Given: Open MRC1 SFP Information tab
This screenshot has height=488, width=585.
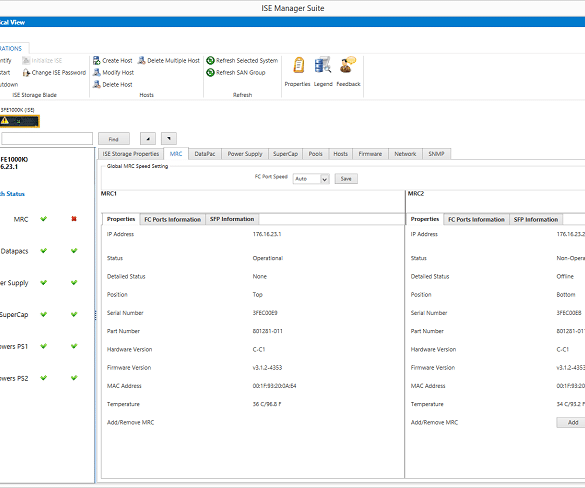Looking at the screenshot, I should coord(232,219).
